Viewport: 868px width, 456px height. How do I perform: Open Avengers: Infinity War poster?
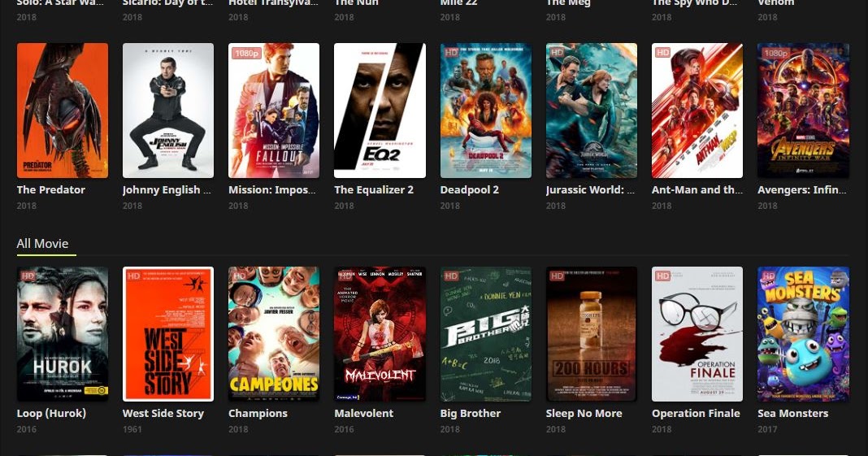pyautogui.click(x=803, y=111)
